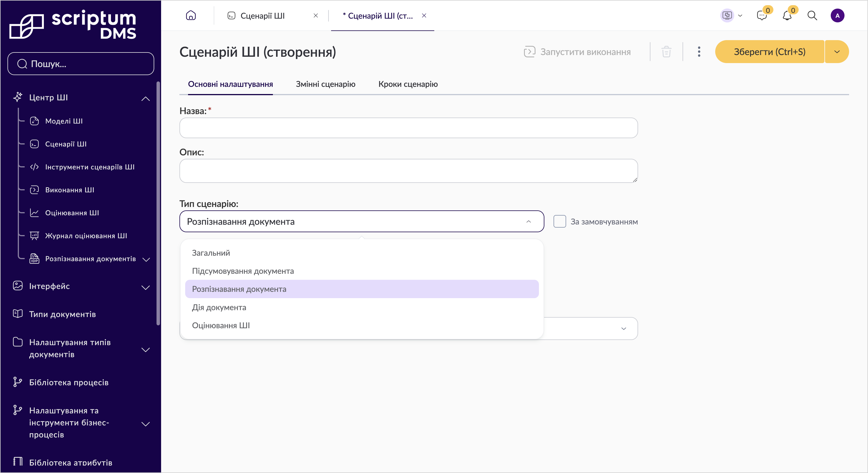Open notifications bell icon
This screenshot has width=868, height=473.
tap(787, 15)
